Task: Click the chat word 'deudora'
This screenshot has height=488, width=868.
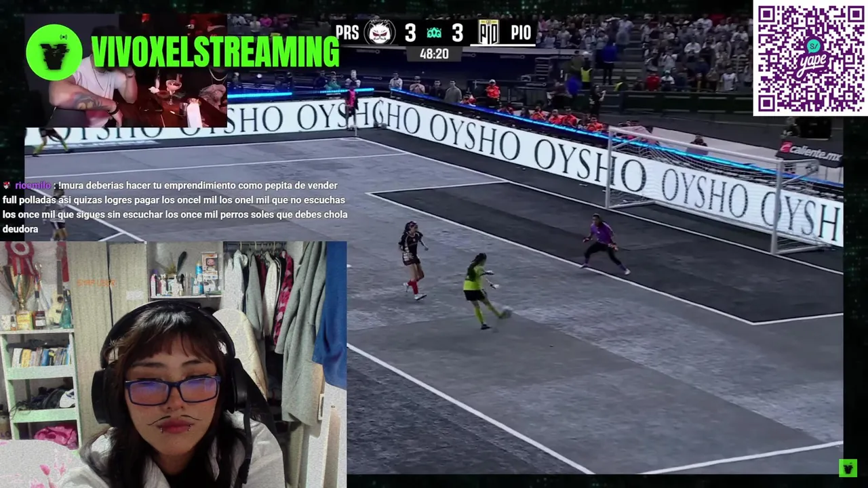Action: pos(20,229)
